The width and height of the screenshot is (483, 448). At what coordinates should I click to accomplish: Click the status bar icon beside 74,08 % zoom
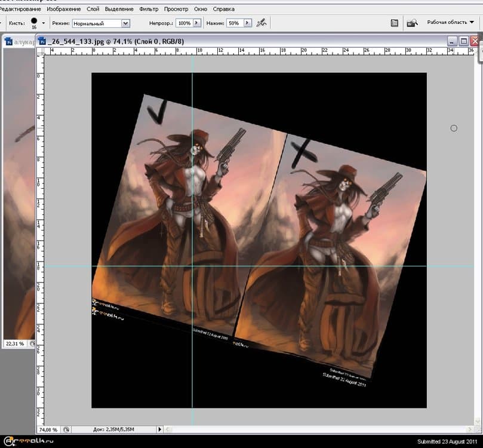point(66,429)
